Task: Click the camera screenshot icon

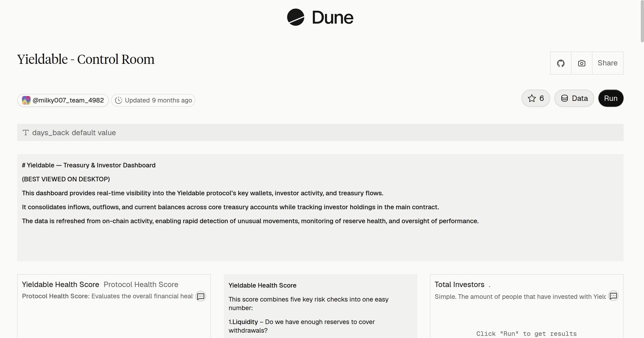Action: click(x=582, y=63)
